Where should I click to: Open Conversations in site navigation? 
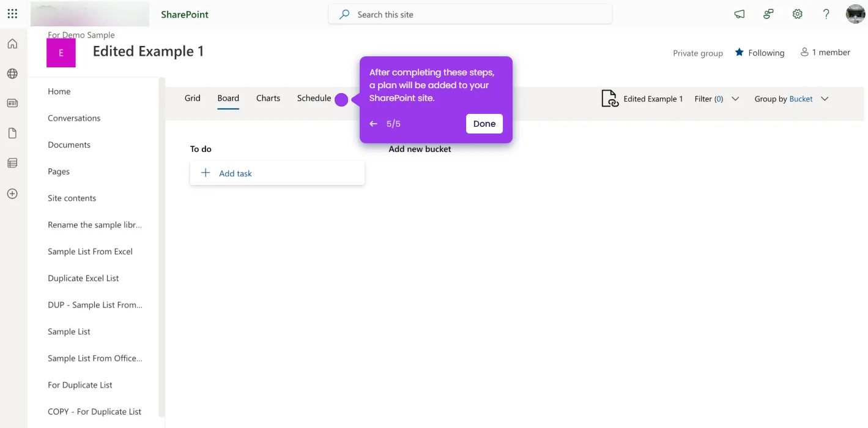(74, 118)
